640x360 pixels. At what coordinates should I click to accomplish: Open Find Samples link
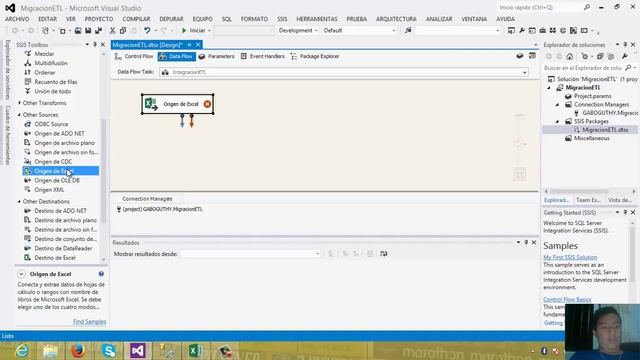point(89,322)
